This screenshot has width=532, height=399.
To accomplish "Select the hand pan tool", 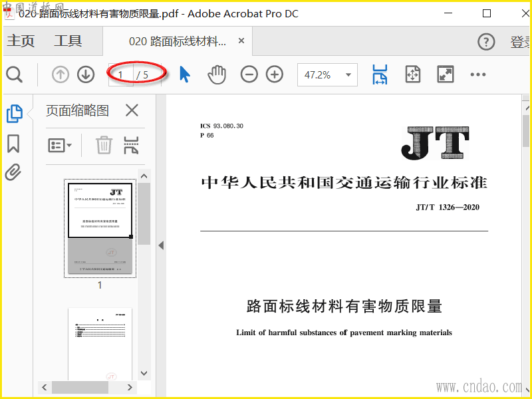I will click(x=217, y=74).
